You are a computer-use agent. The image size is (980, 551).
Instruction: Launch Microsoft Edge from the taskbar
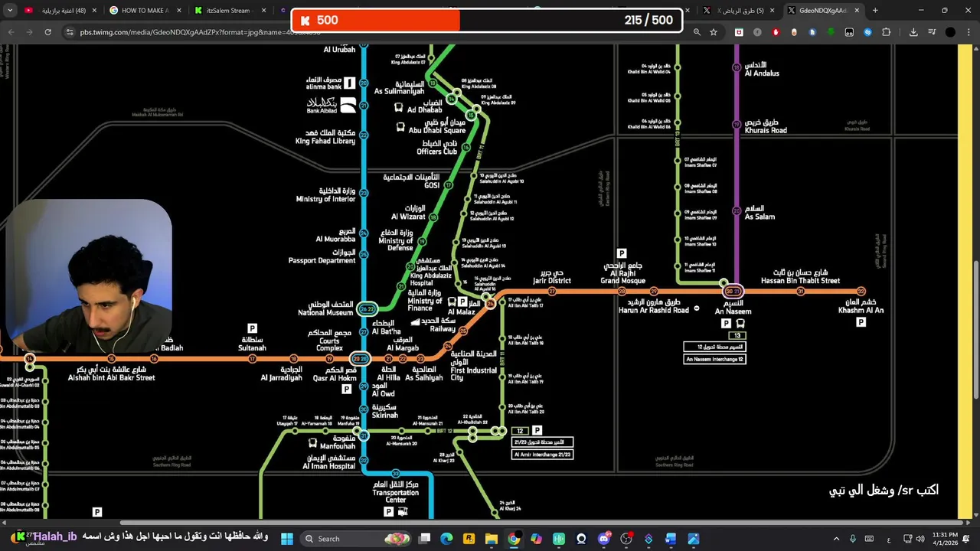(446, 539)
